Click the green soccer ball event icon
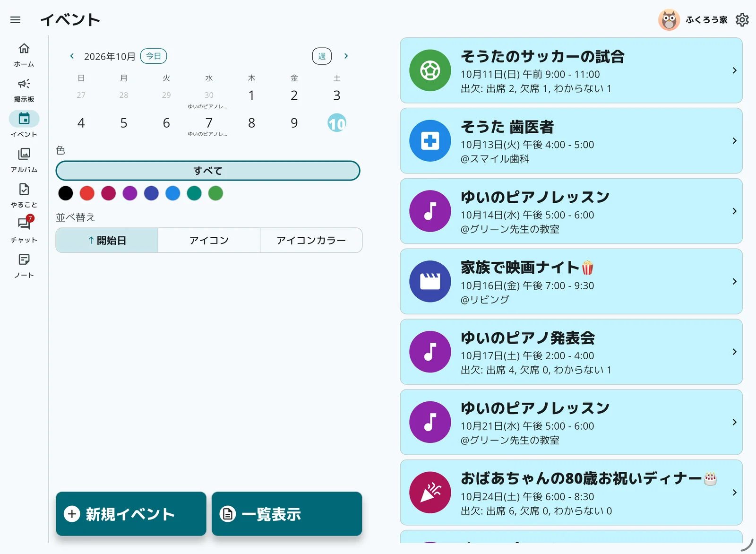 click(x=430, y=70)
